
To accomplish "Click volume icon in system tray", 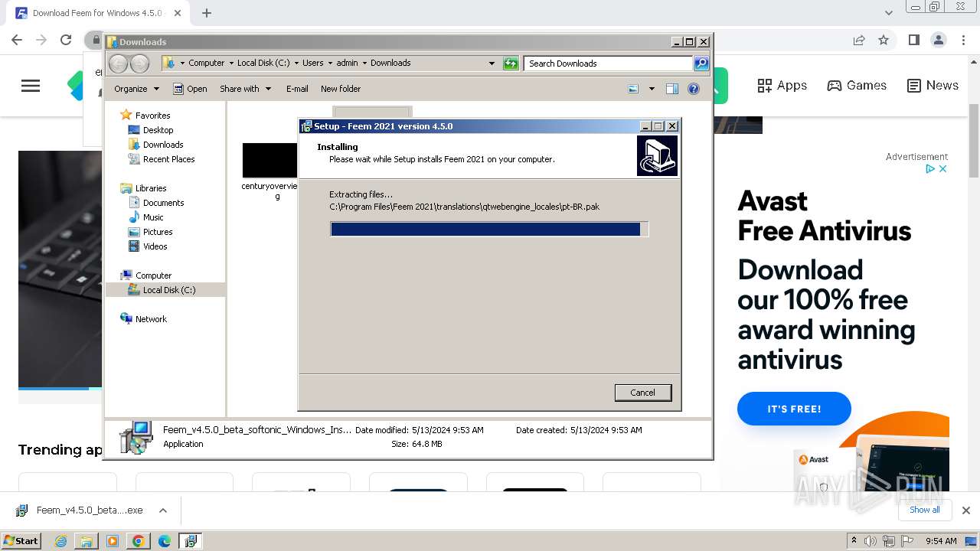I will [x=871, y=541].
